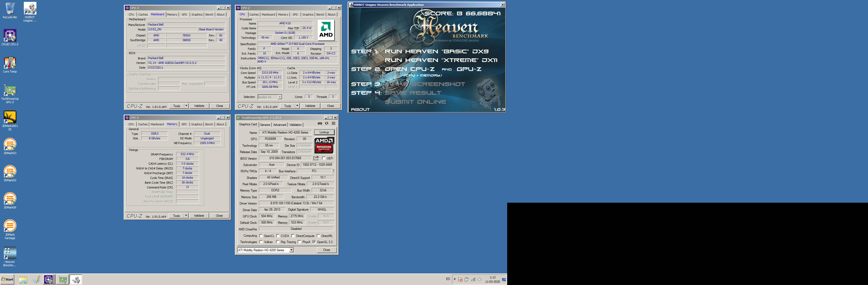Click About in the Heaven benchmark window
Screen dimensions: 868x285
tap(360, 109)
